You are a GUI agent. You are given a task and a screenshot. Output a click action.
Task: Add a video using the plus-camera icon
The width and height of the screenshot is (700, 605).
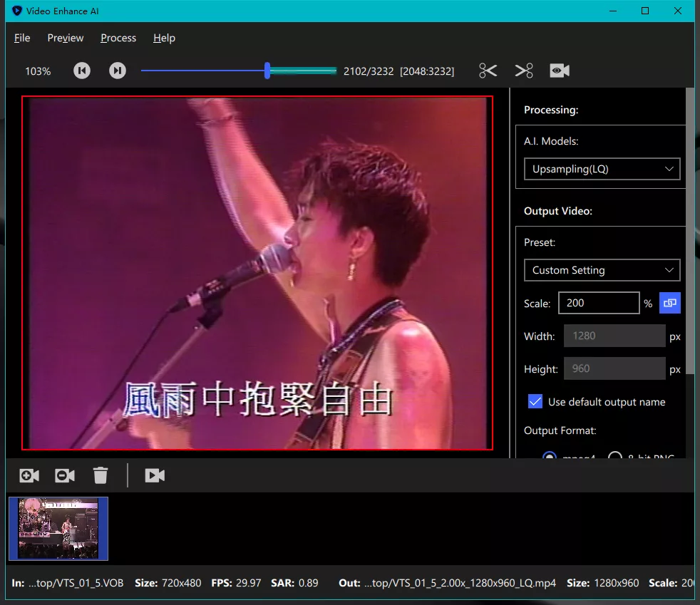pyautogui.click(x=29, y=475)
